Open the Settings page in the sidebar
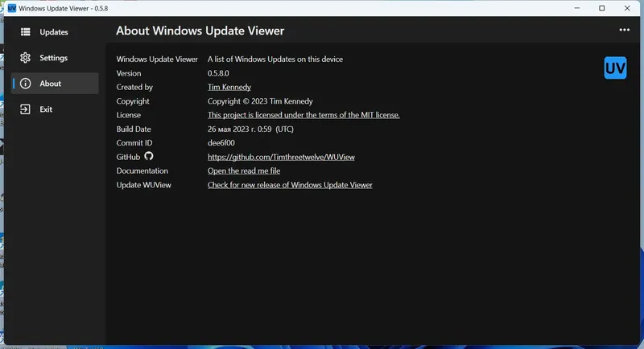644x349 pixels. click(x=55, y=58)
